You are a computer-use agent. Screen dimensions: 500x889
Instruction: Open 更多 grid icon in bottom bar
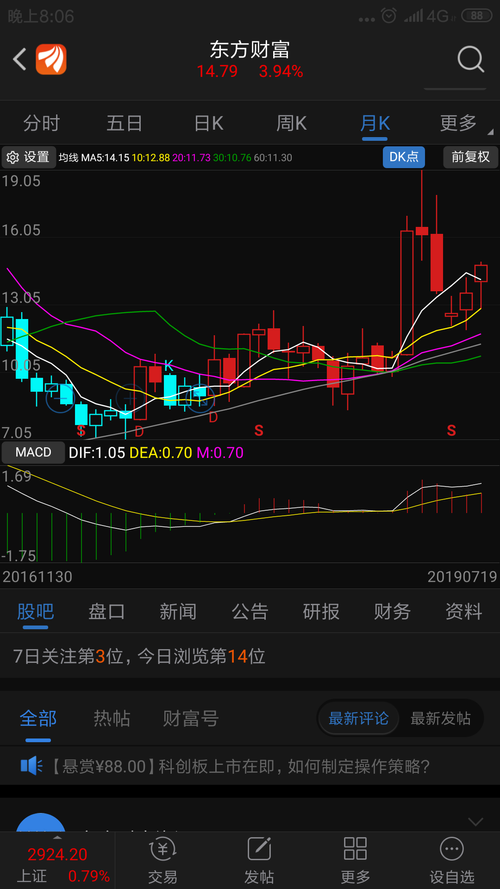[355, 849]
